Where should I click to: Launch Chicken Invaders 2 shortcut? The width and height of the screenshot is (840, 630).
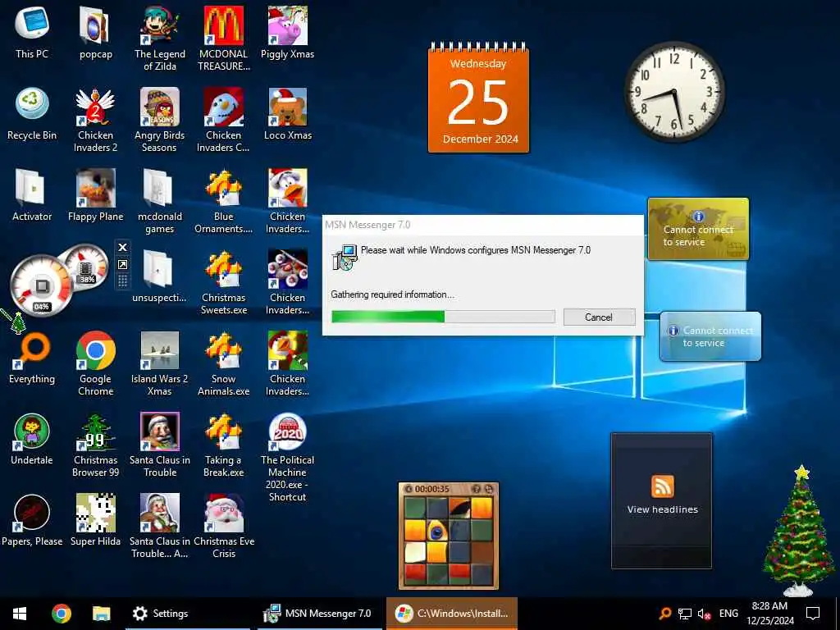click(95, 119)
